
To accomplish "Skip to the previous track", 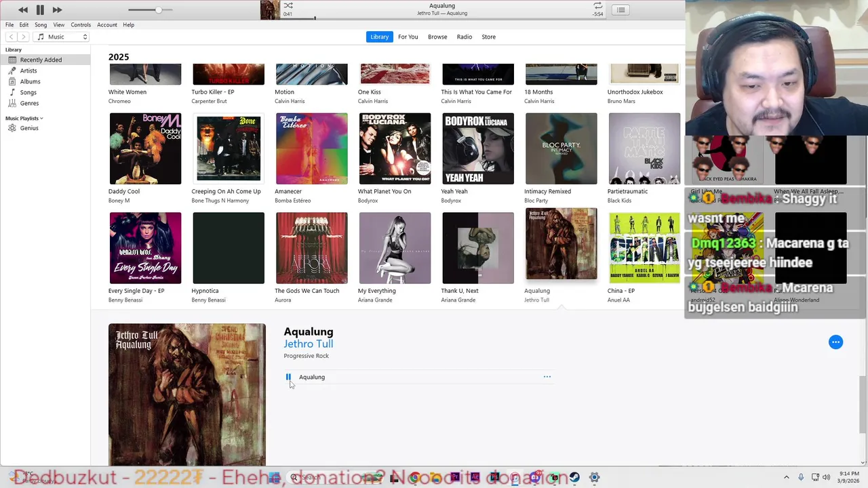I will [x=23, y=10].
